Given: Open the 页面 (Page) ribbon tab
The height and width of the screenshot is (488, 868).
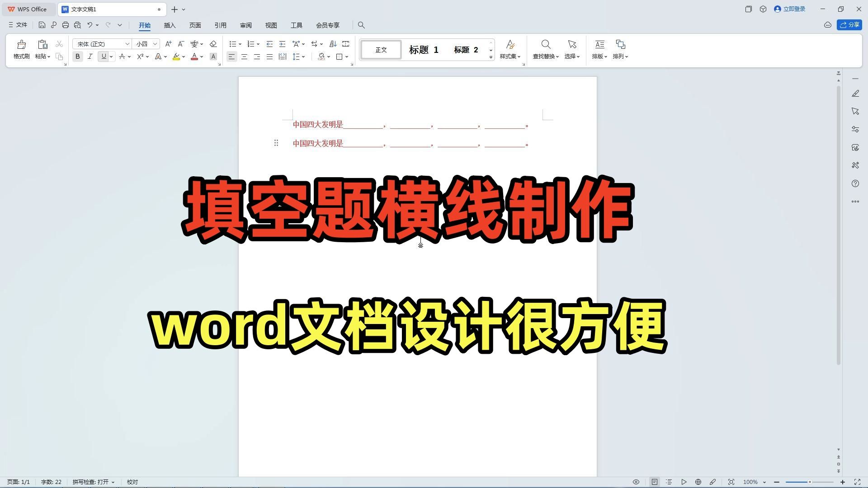Looking at the screenshot, I should [x=195, y=25].
